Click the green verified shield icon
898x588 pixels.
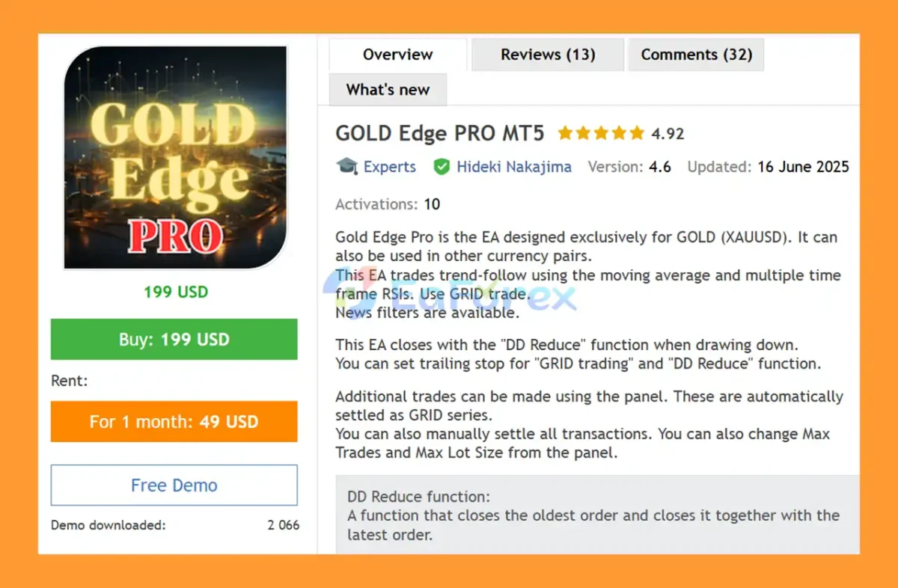[442, 166]
